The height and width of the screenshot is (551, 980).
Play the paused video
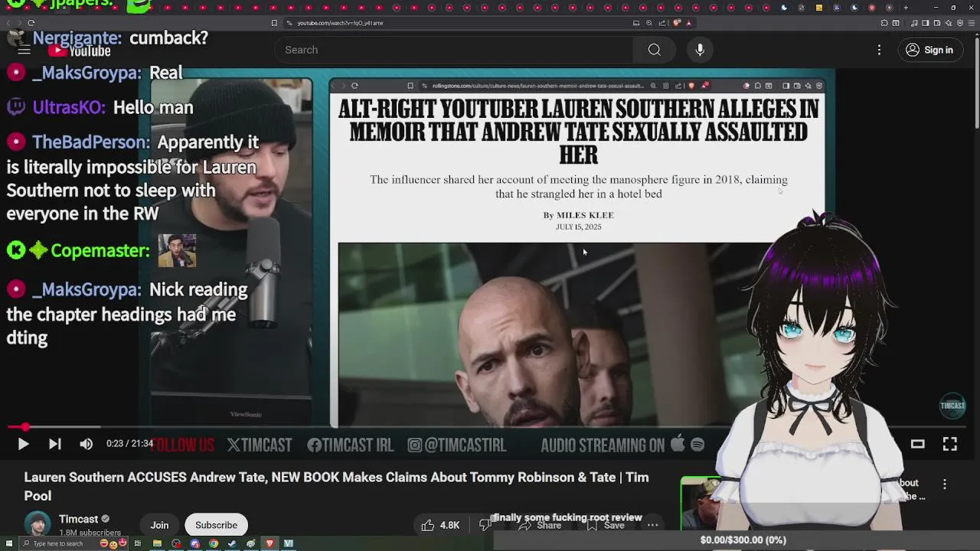23,444
